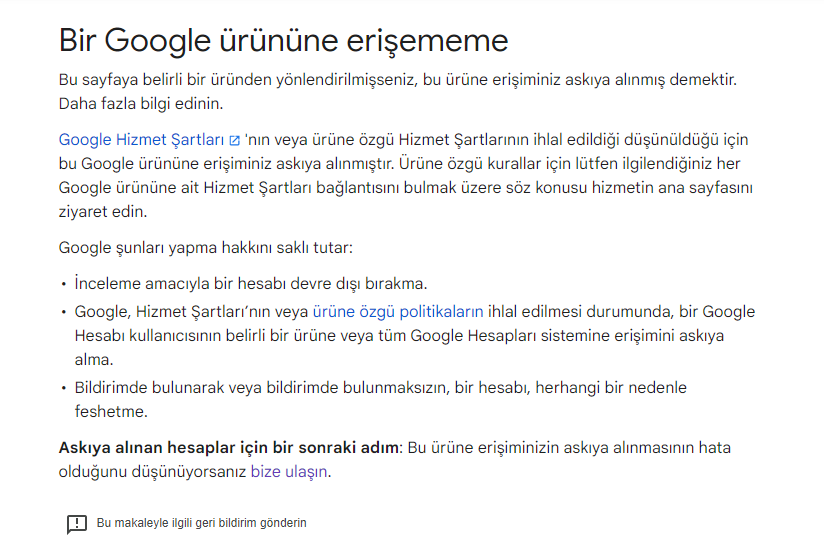Click the text ziyaret edin.
The width and height of the screenshot is (824, 543).
point(102,212)
